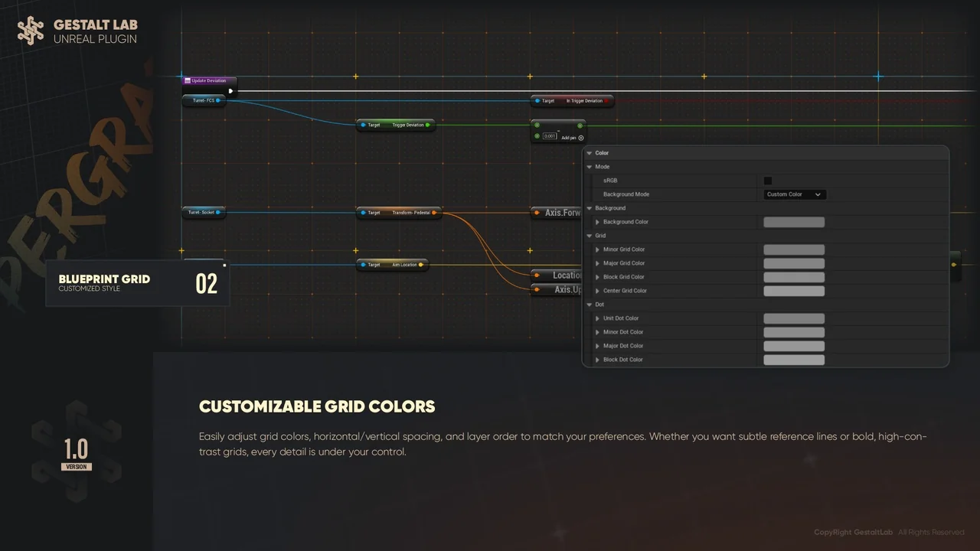Open the Background Mode dropdown

(794, 194)
